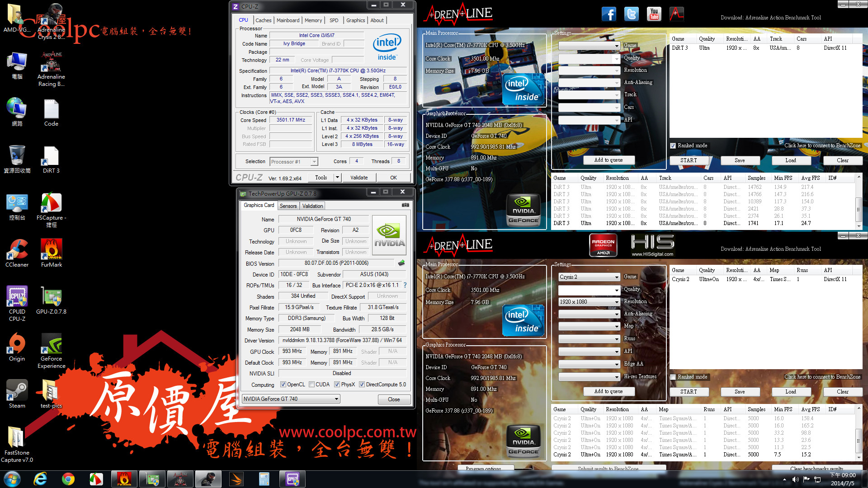
Task: Click the Validate button in CPU-Z
Action: pyautogui.click(x=359, y=178)
